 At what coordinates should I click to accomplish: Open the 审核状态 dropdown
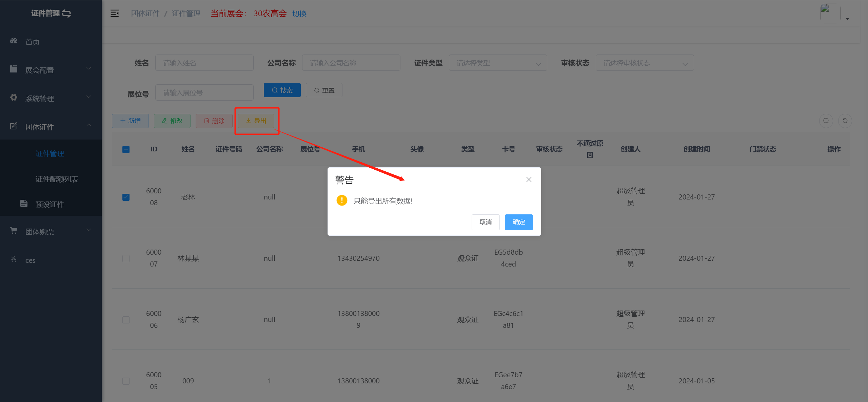pos(644,63)
